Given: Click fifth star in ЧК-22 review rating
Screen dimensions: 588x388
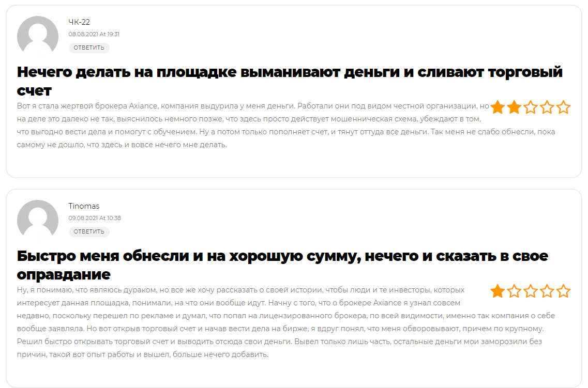Looking at the screenshot, I should (563, 107).
